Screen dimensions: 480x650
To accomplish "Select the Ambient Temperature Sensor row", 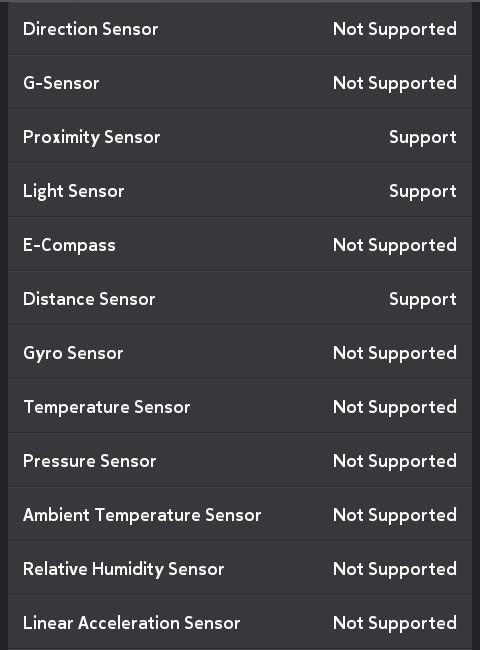I will pyautogui.click(x=240, y=514).
